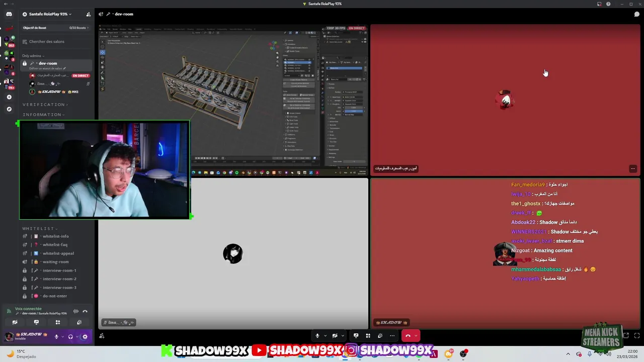Toggle microphone mute in user panel
The width and height of the screenshot is (644, 362).
[56, 337]
